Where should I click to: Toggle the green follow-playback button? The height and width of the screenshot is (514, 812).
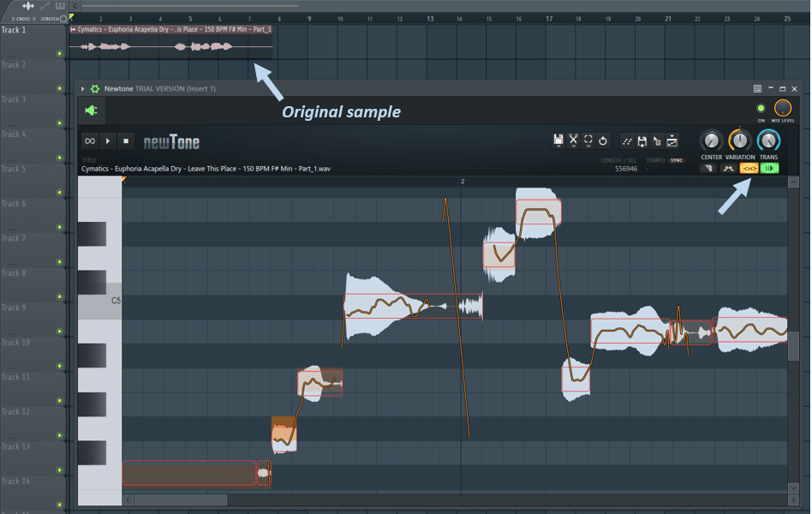(x=769, y=169)
